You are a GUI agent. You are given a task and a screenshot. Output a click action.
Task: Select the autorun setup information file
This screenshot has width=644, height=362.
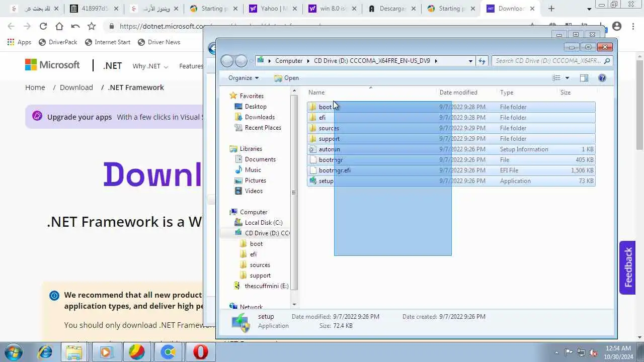point(451,149)
